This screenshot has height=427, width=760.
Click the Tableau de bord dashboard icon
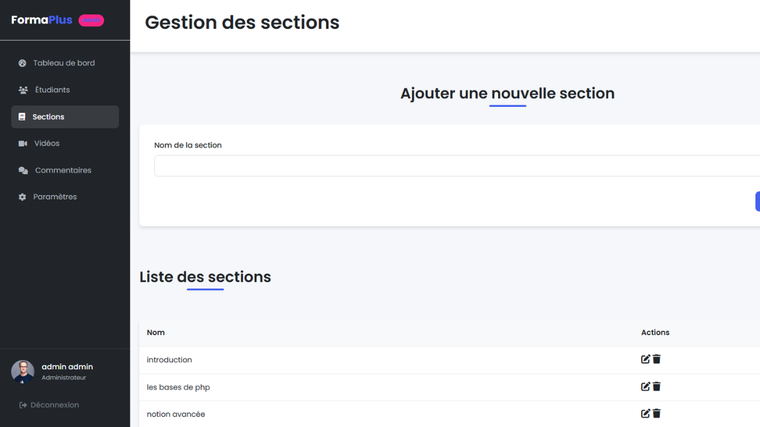click(x=23, y=63)
